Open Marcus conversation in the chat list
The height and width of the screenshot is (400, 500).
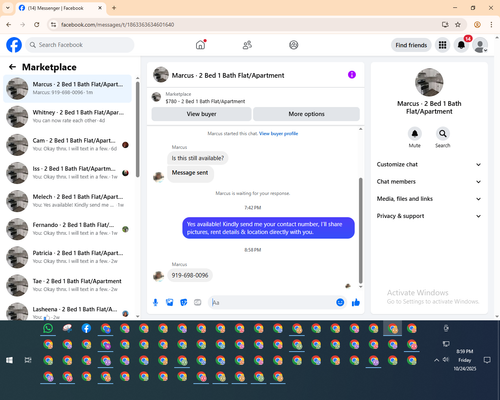67,89
